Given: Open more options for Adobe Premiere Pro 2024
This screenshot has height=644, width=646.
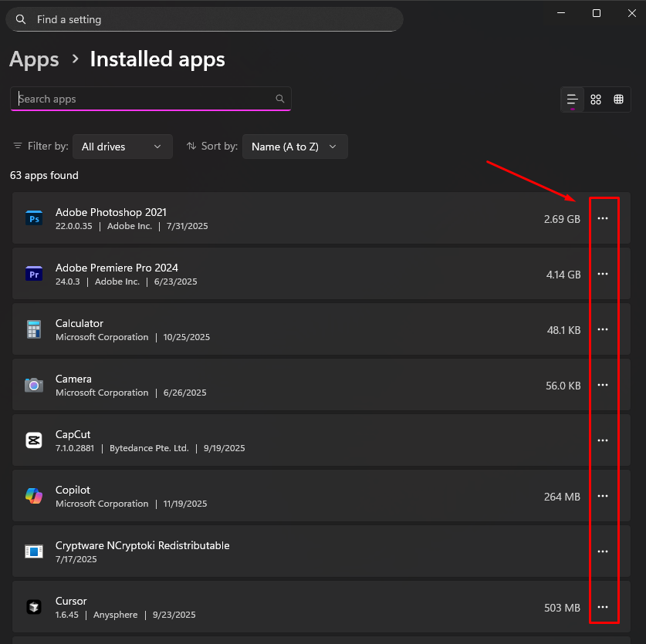Looking at the screenshot, I should [x=603, y=274].
